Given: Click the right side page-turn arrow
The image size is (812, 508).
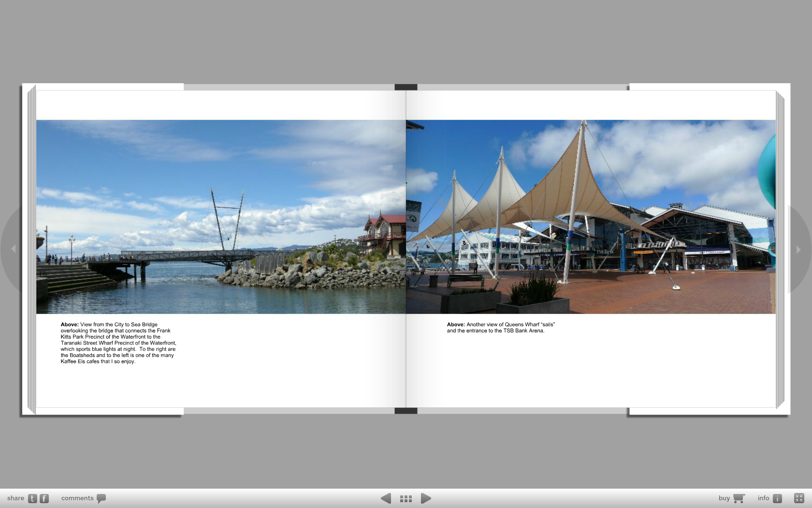Looking at the screenshot, I should pyautogui.click(x=798, y=250).
